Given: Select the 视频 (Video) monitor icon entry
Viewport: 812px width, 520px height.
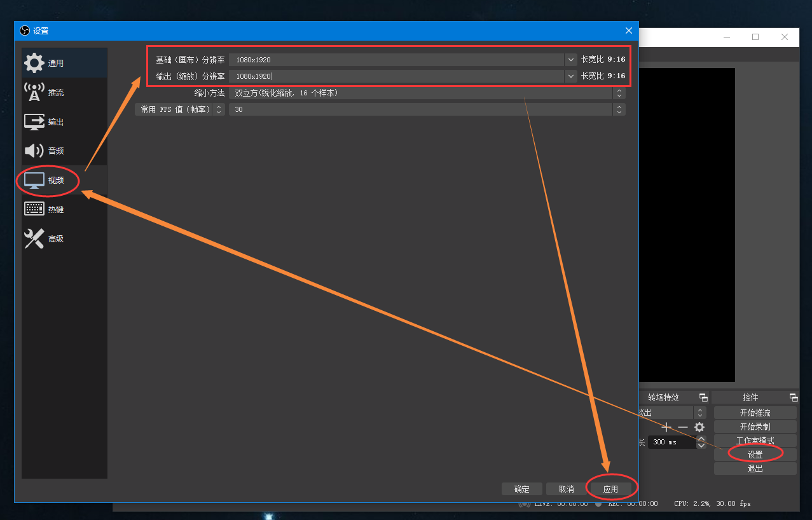Looking at the screenshot, I should [x=64, y=180].
